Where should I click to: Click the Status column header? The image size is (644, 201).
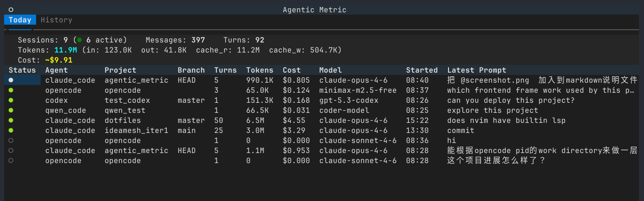tap(22, 70)
